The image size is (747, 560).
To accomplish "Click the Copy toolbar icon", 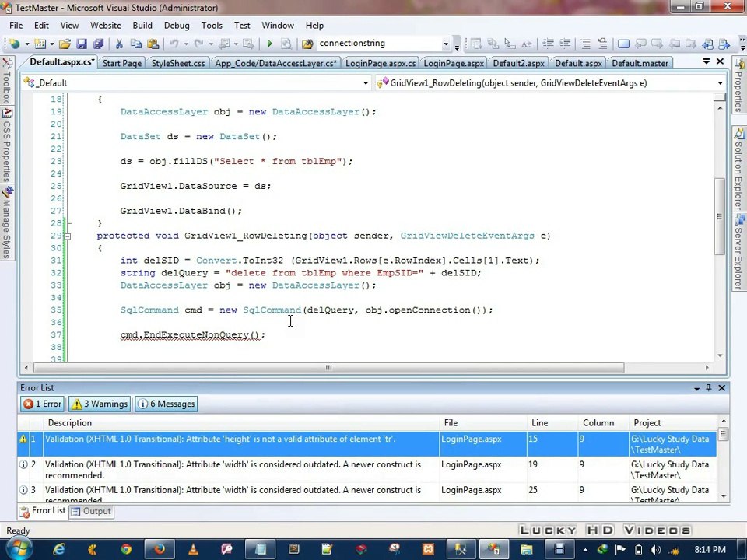I will (x=135, y=44).
